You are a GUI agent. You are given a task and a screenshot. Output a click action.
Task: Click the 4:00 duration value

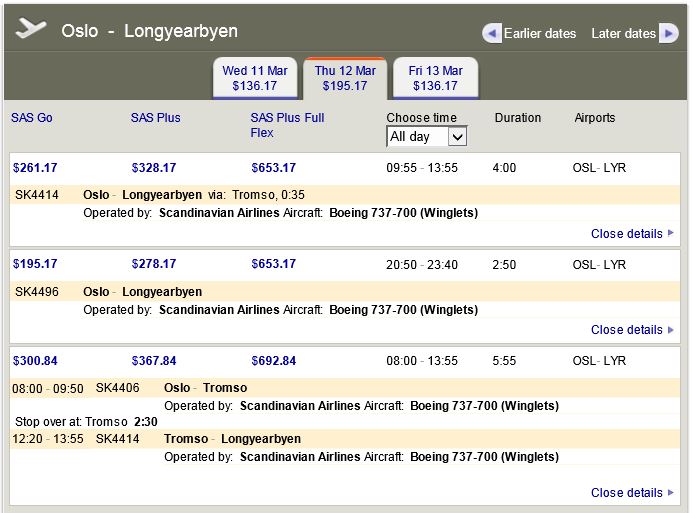(x=504, y=168)
